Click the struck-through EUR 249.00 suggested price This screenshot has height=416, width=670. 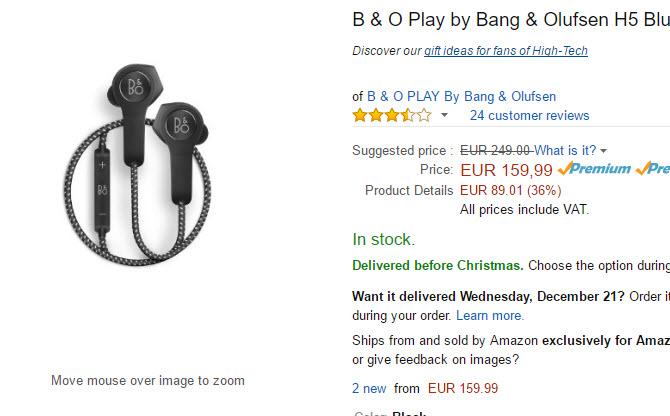(x=496, y=150)
